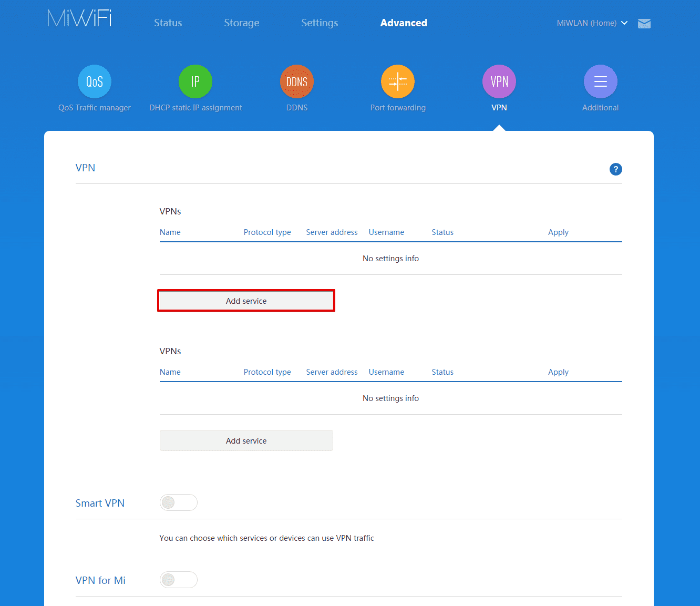Sort by the Protocol type column header

267,232
